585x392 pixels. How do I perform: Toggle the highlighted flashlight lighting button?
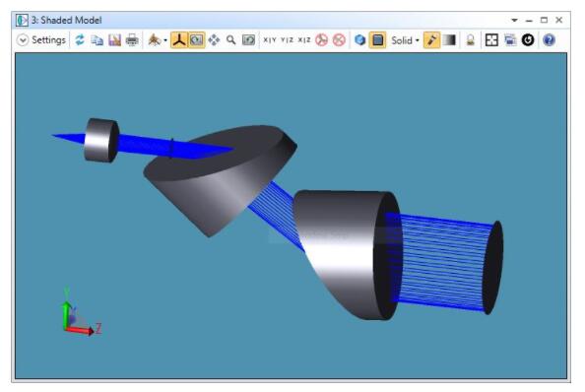(x=431, y=40)
